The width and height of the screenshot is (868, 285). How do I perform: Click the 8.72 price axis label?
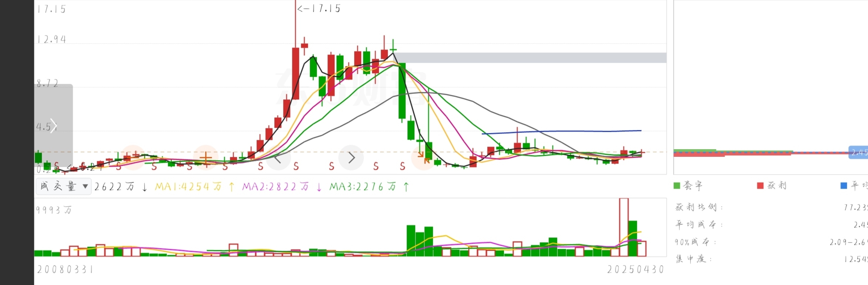pos(47,83)
